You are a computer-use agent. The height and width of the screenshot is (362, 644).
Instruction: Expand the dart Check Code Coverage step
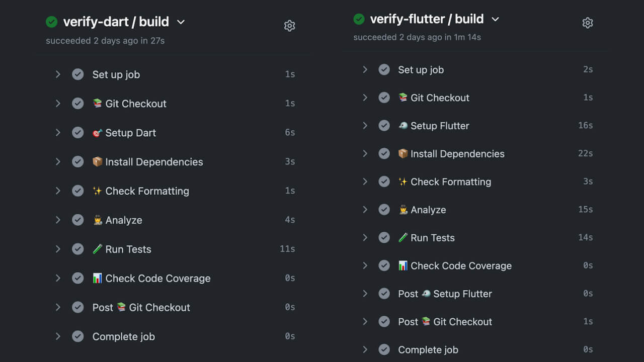(x=58, y=278)
